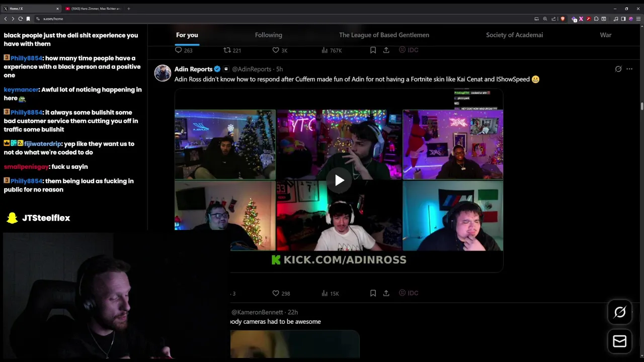
Task: Select the Following timeline tab
Action: pyautogui.click(x=269, y=35)
